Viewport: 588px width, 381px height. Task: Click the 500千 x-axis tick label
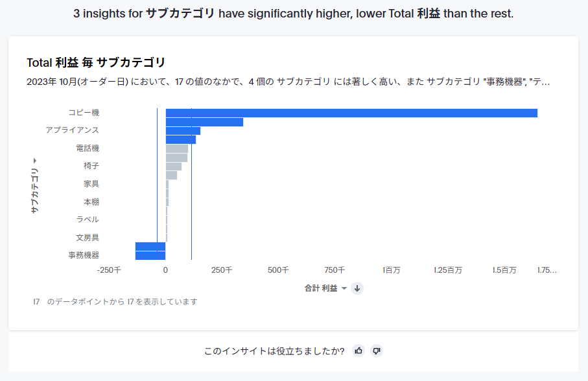(278, 270)
